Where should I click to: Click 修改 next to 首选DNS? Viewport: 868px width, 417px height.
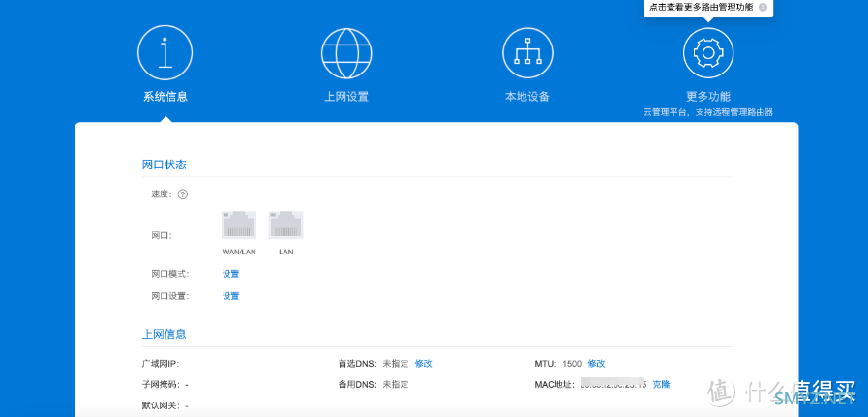coord(424,363)
